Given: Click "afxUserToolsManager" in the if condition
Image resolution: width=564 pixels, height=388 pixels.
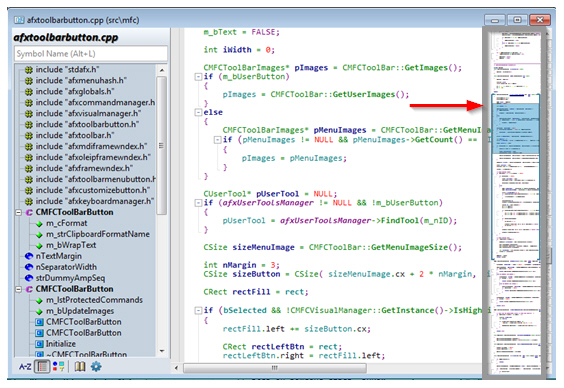Looking at the screenshot, I should click(x=268, y=203).
